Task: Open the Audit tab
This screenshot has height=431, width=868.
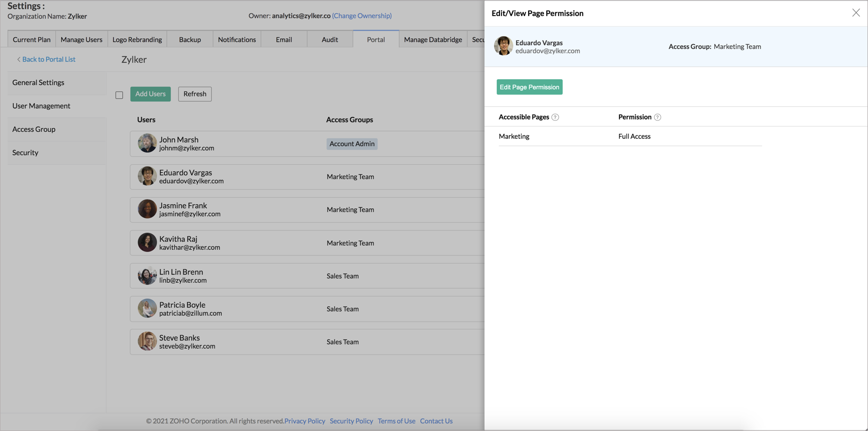Action: (x=330, y=39)
